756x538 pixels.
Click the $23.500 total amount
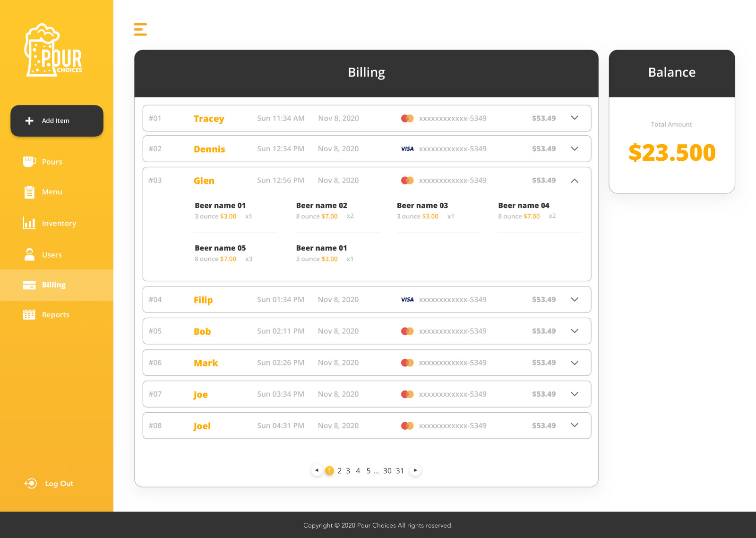[672, 153]
